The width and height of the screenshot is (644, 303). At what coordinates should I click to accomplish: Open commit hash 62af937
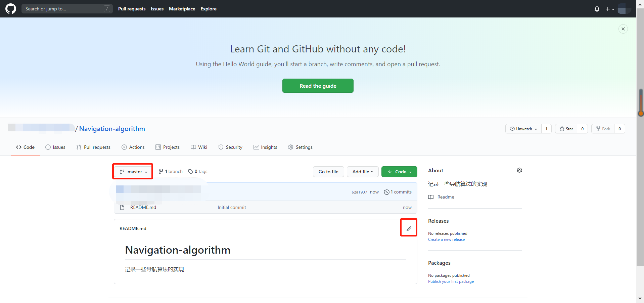(359, 192)
